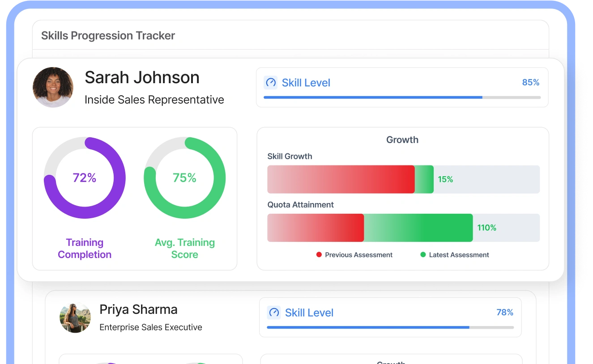Click the Quota Attainment 110% bar
The image size is (593, 364).
403,228
